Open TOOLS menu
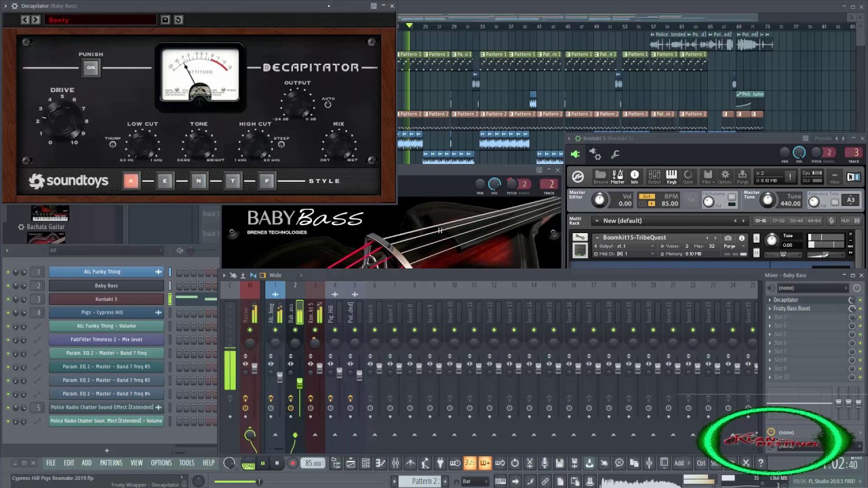This screenshot has height=488, width=868. (186, 463)
